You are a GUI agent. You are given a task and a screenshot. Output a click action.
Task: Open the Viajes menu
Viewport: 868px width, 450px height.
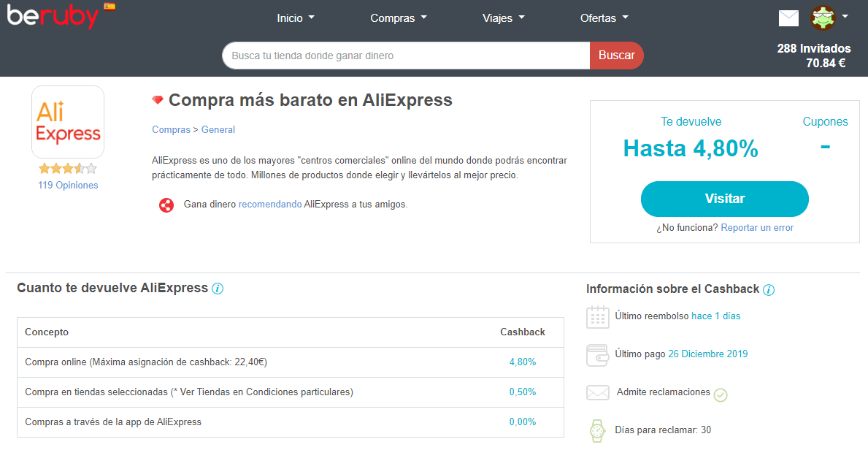(x=503, y=18)
